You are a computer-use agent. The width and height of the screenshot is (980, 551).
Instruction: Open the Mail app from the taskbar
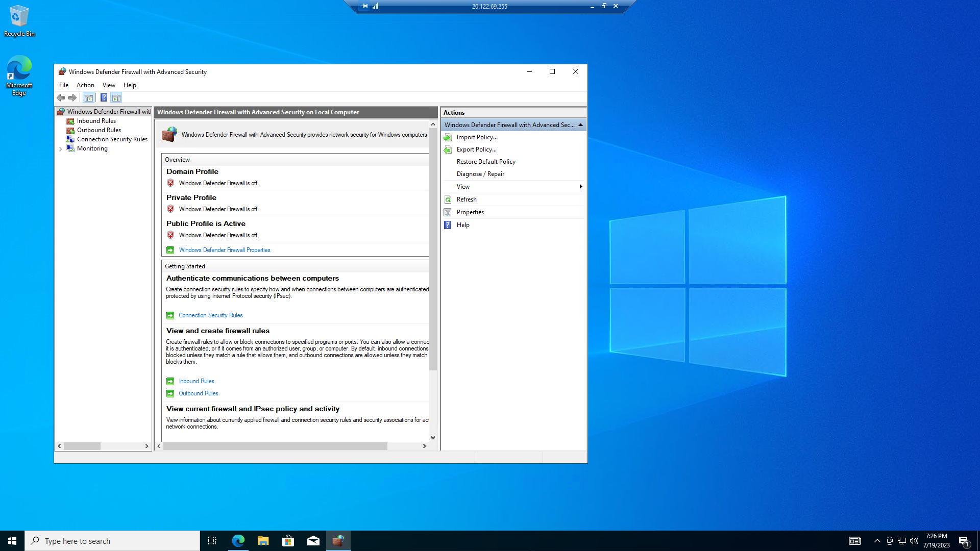313,541
